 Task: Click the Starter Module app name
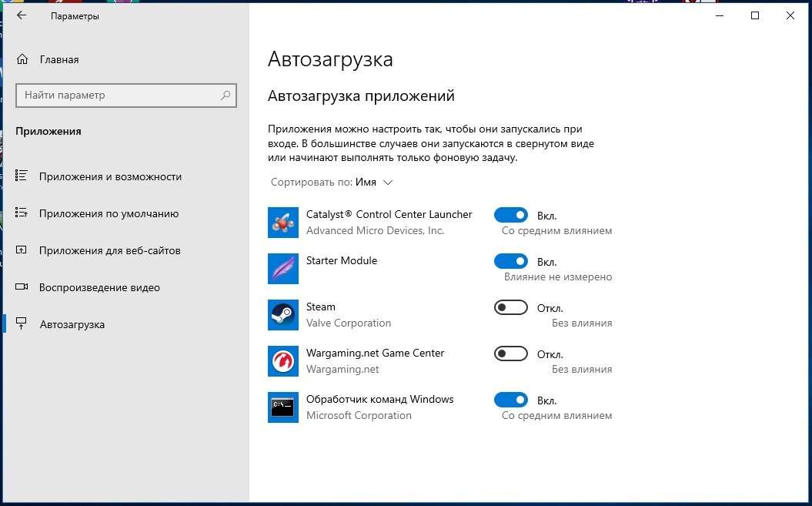[341, 260]
